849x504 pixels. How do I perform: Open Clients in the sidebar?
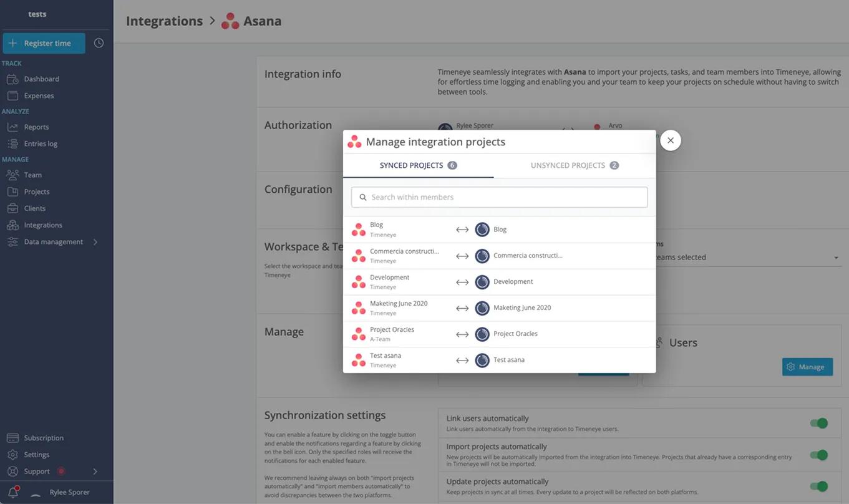pyautogui.click(x=35, y=208)
